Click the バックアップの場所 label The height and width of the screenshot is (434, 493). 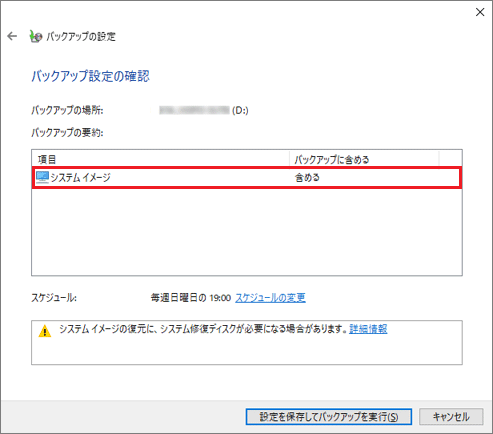pyautogui.click(x=67, y=110)
